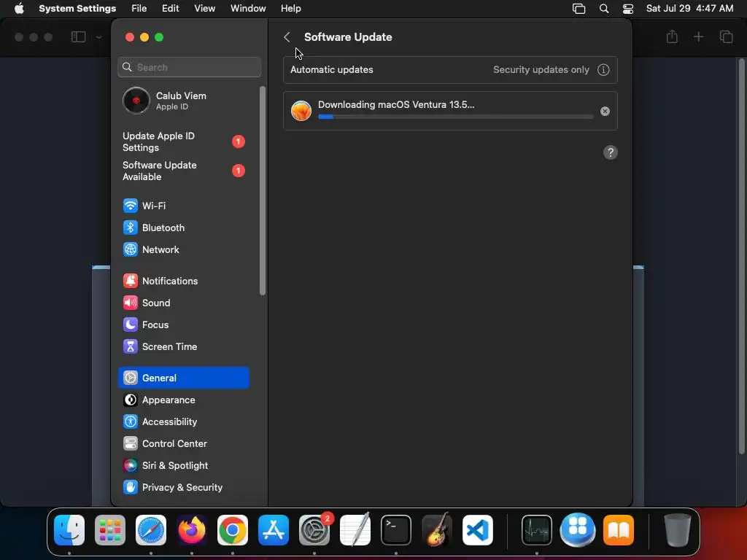Screen dimensions: 747x560
Task: Click the Stage Manager menu bar icon
Action: pyautogui.click(x=578, y=9)
